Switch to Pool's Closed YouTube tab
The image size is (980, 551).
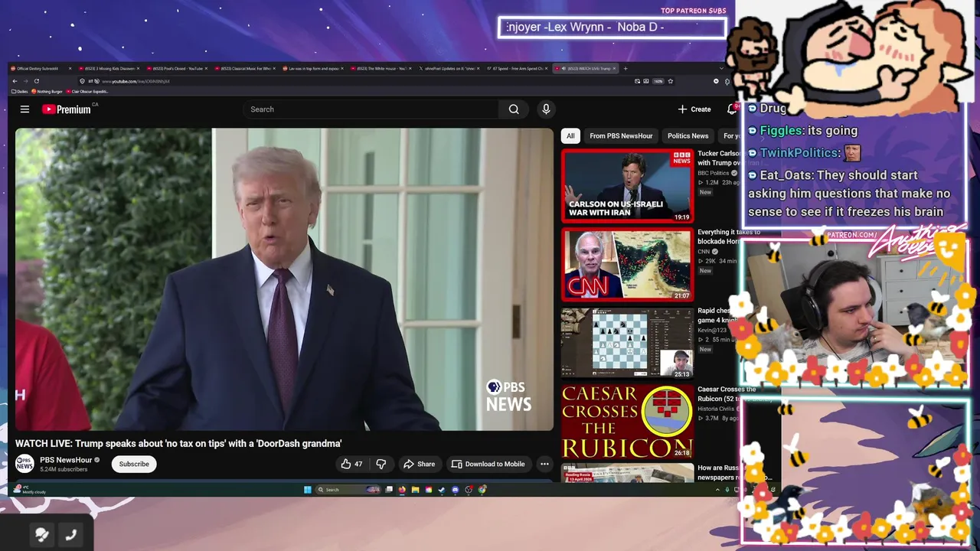coord(178,68)
